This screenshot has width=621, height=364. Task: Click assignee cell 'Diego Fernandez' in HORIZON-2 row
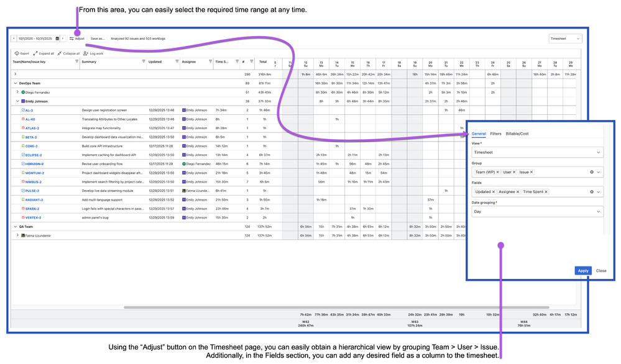(196, 164)
